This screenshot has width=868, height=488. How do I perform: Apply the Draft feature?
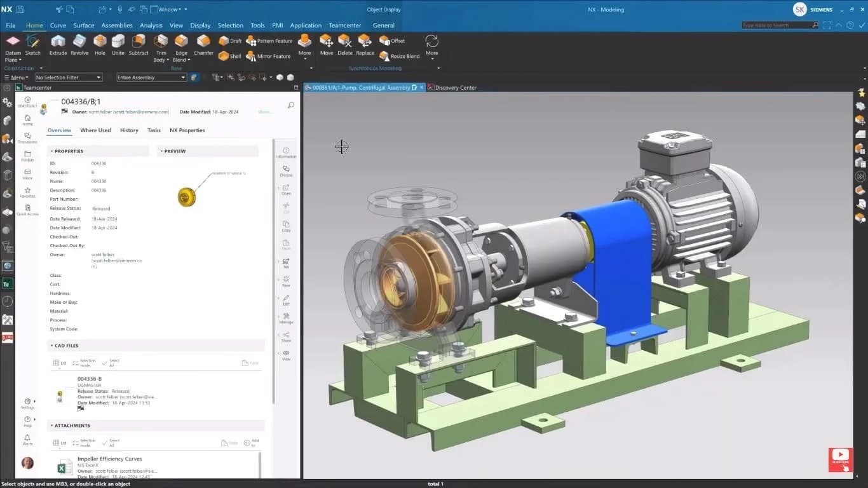point(230,41)
